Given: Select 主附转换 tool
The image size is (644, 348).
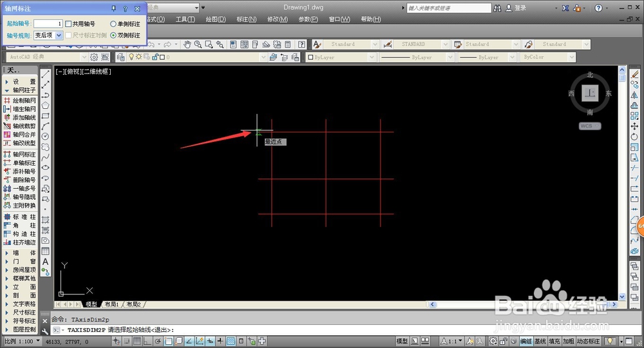Looking at the screenshot, I should click(x=20, y=206).
